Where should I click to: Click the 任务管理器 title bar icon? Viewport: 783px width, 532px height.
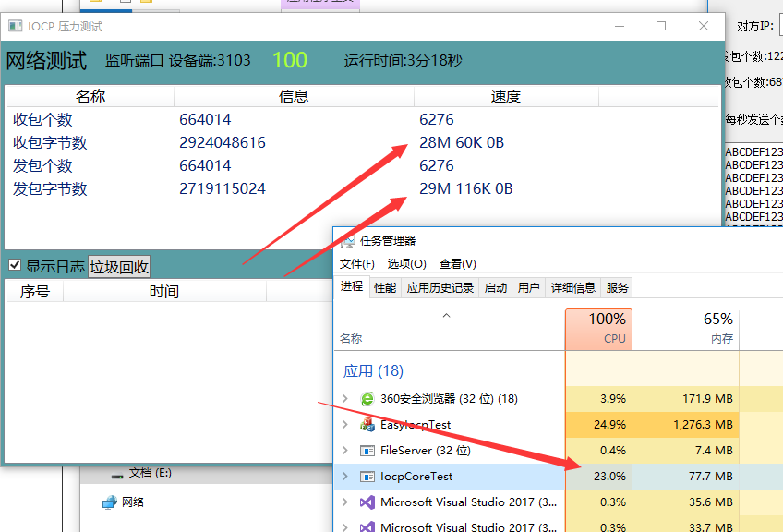[x=348, y=241]
